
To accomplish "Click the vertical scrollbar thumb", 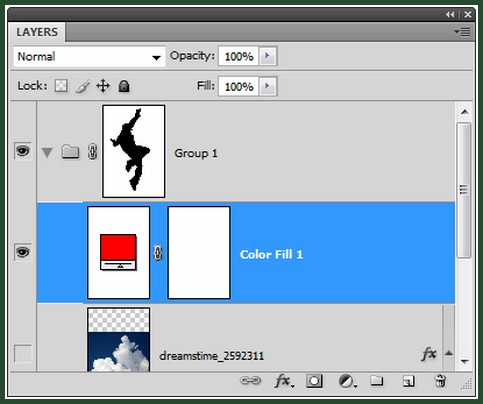I will (x=464, y=190).
